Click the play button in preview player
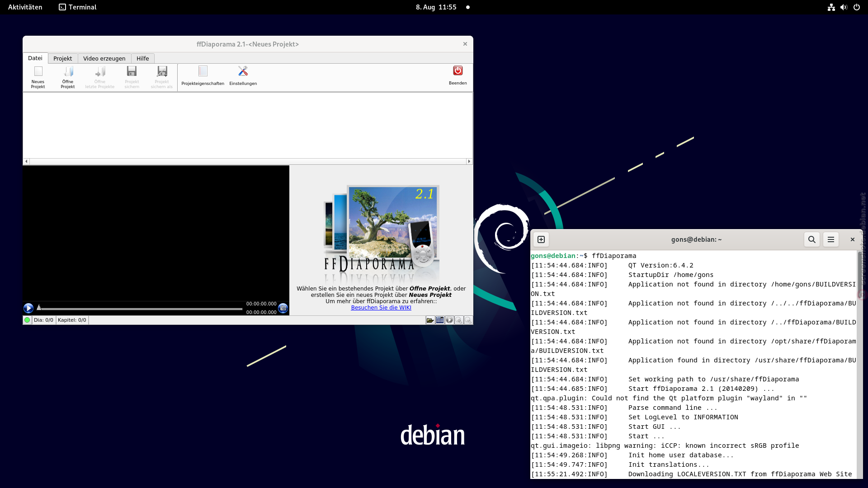The height and width of the screenshot is (488, 868). tap(28, 308)
